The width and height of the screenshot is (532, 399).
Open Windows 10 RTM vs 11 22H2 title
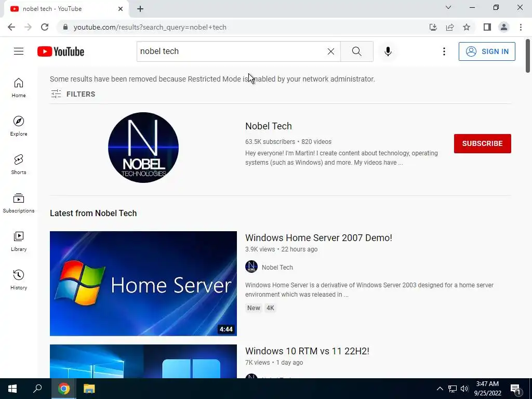click(307, 351)
